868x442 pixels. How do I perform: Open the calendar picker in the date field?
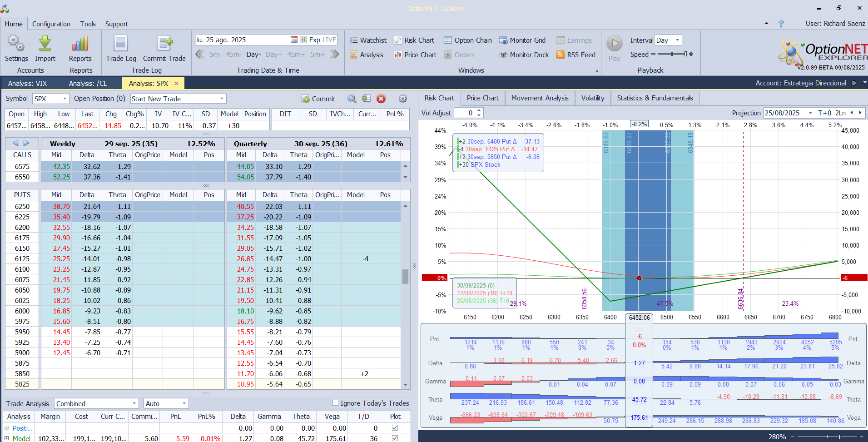(294, 40)
